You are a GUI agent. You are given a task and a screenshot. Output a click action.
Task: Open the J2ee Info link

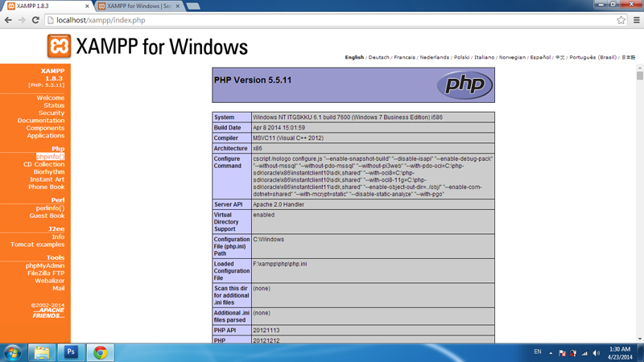pyautogui.click(x=58, y=237)
